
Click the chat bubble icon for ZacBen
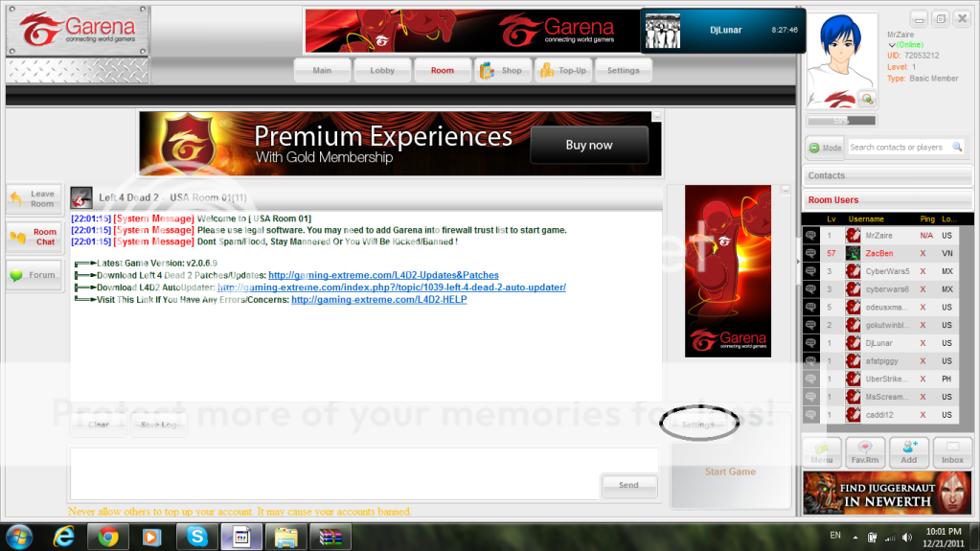point(811,253)
